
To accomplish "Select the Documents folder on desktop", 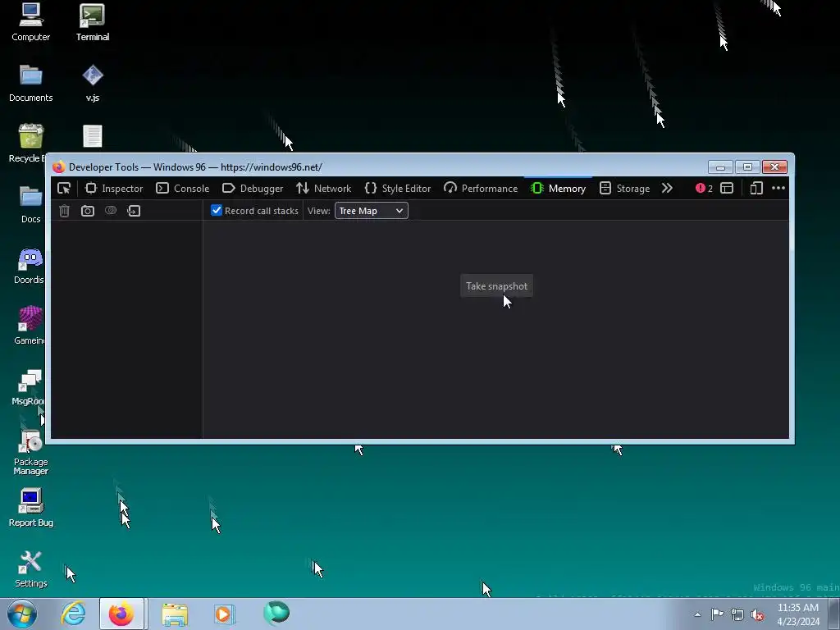I will click(x=30, y=84).
